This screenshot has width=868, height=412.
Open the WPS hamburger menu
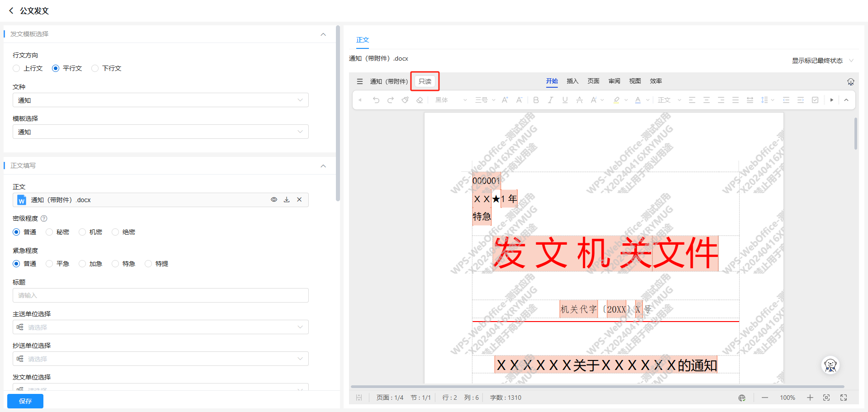click(x=360, y=81)
